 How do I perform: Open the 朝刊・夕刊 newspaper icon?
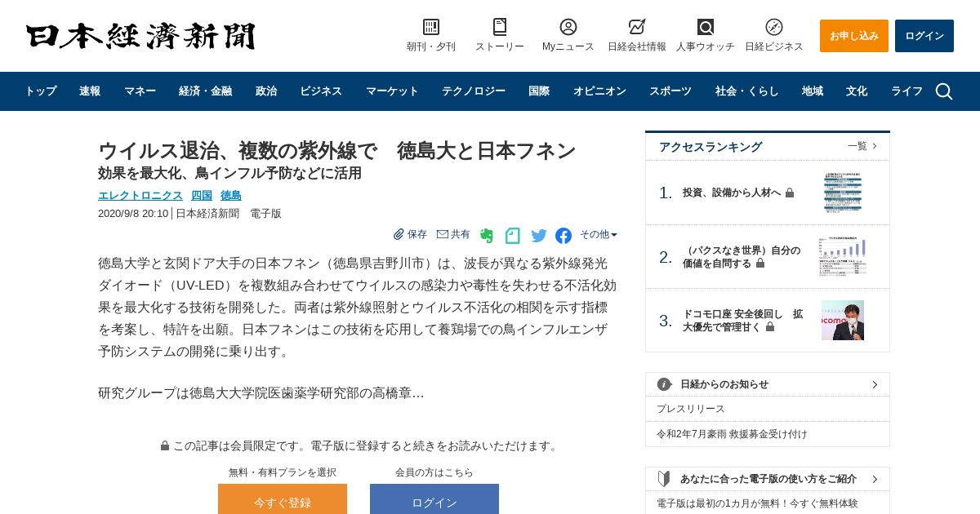click(x=431, y=27)
